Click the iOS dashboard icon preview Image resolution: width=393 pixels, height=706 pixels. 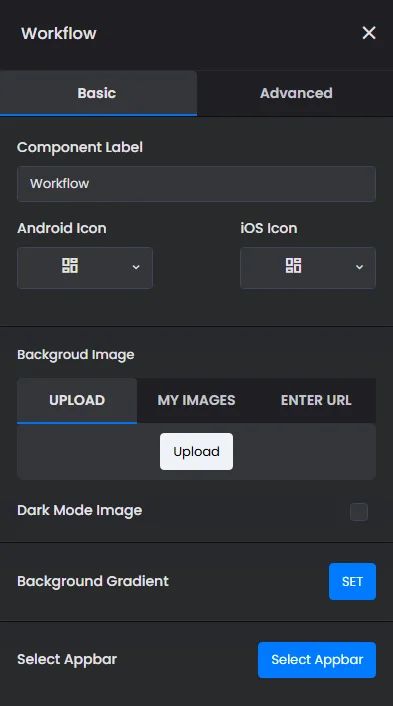[294, 266]
